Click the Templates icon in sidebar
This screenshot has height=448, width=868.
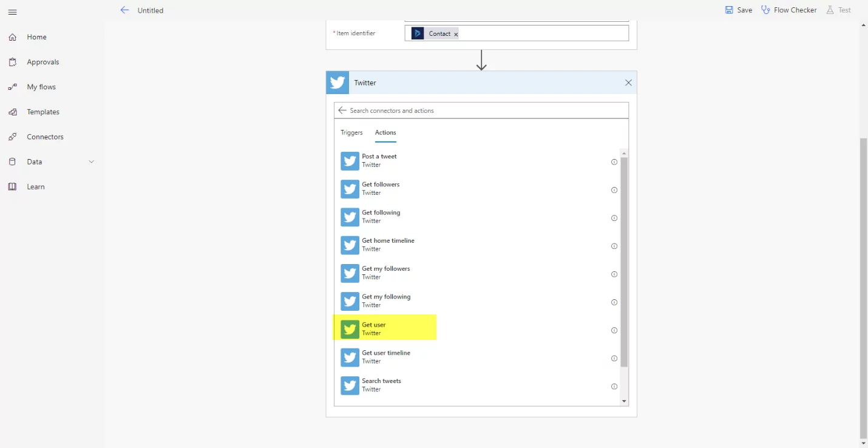12,112
